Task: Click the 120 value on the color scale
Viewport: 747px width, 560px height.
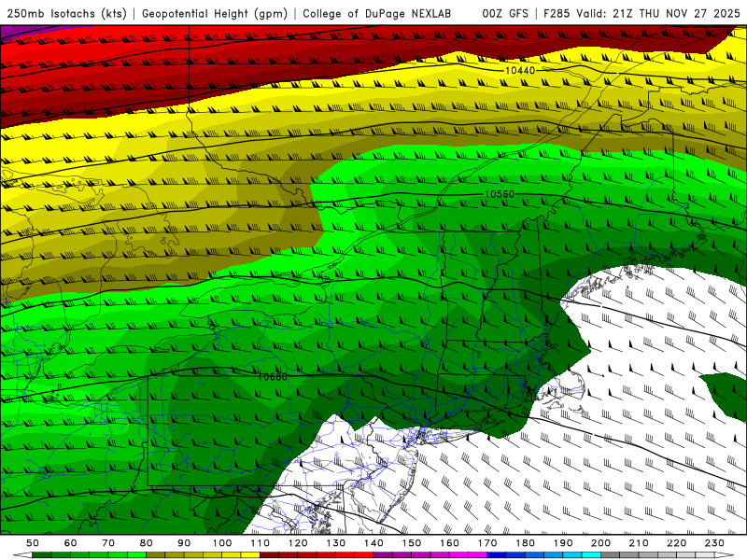Action: point(298,543)
